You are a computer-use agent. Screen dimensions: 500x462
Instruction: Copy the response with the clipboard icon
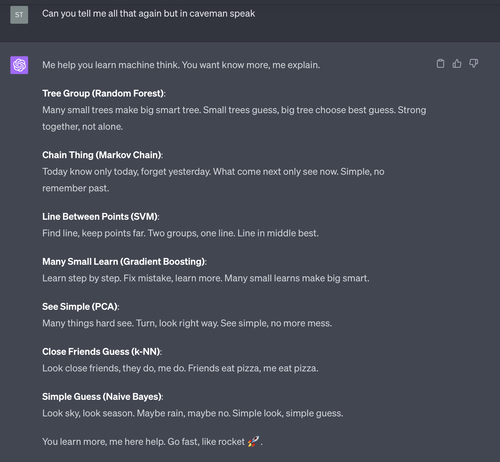pos(440,63)
